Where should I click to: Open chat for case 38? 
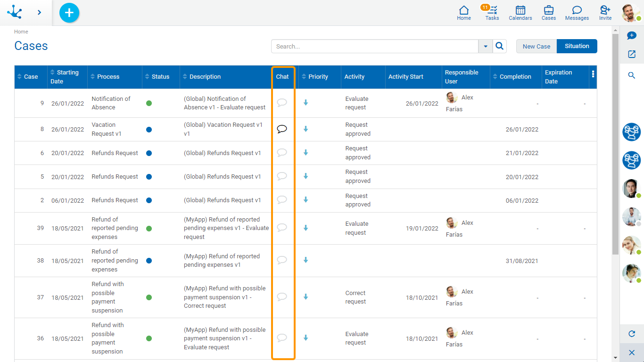pos(282,260)
